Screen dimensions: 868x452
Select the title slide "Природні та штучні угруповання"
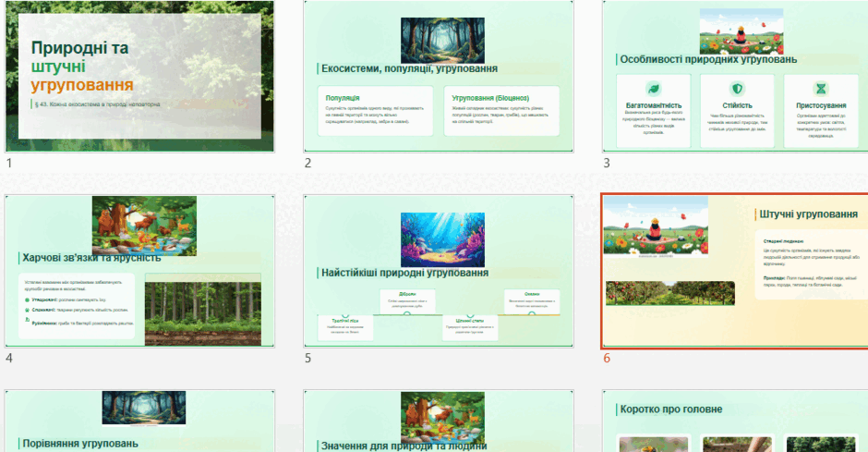(x=139, y=77)
